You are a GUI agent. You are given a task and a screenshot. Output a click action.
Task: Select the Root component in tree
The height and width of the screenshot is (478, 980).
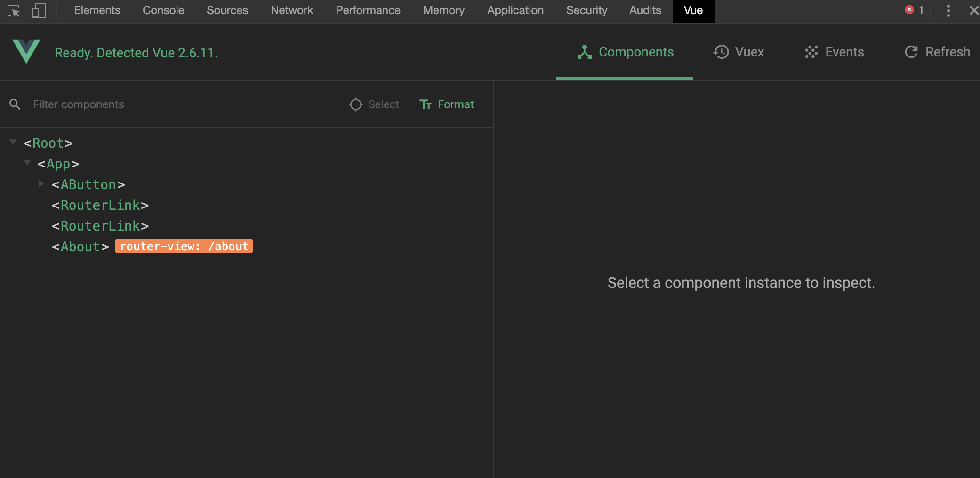point(48,143)
